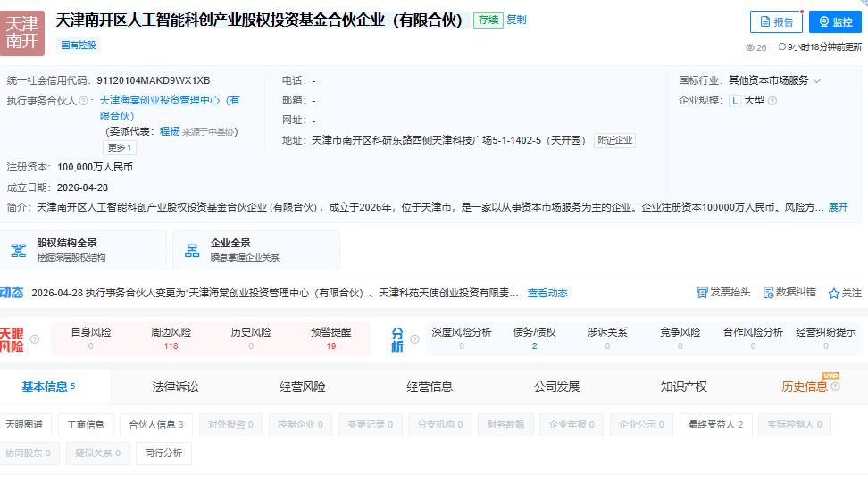Expand the company 简介 with 展开

pyautogui.click(x=839, y=207)
